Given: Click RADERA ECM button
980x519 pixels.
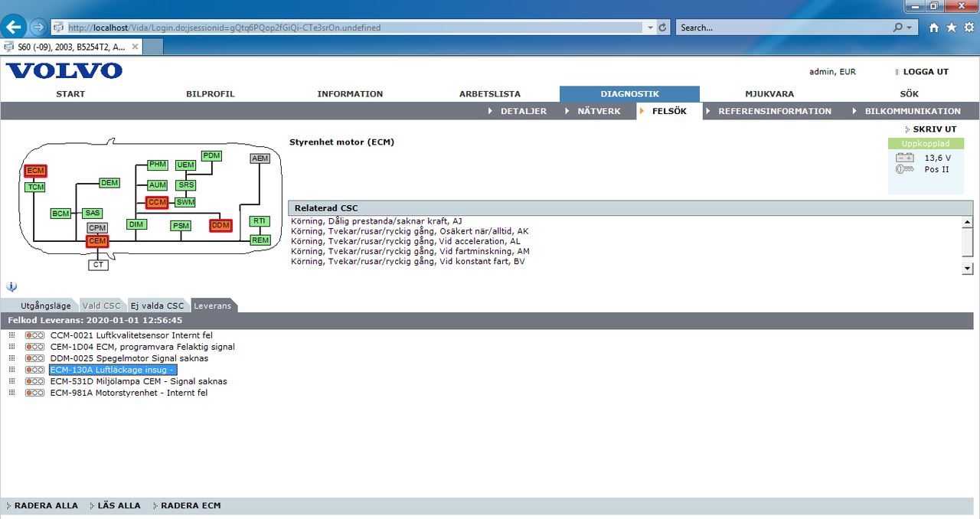Looking at the screenshot, I should tap(191, 506).
